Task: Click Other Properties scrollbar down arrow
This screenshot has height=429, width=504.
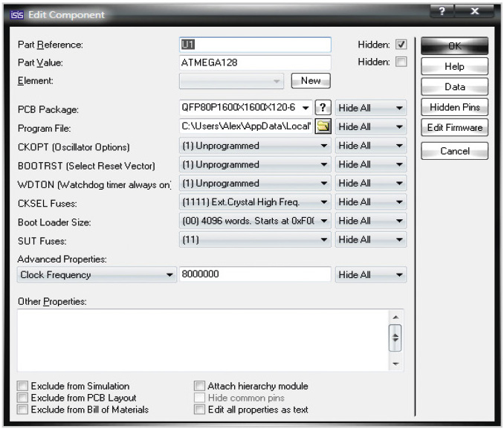Action: 395,364
